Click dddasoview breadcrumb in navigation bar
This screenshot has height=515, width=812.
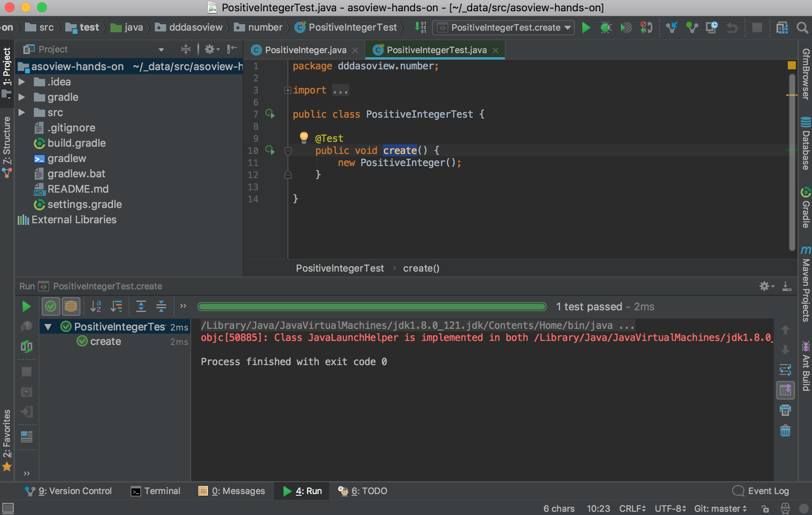click(x=189, y=27)
